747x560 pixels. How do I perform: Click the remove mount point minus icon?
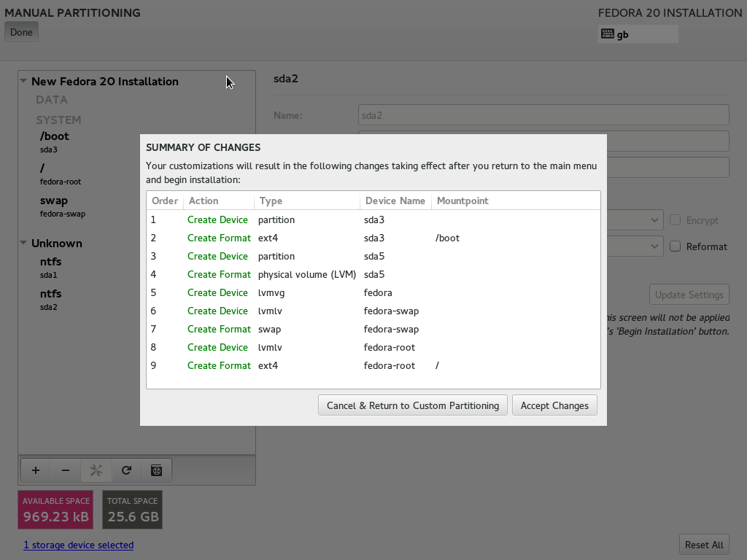(66, 470)
